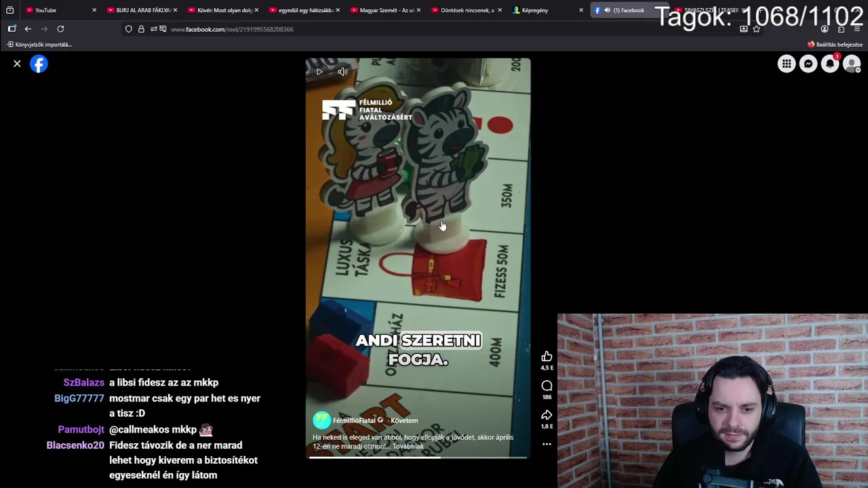The image size is (868, 488).
Task: Close the Magyar Szemét tab
Action: [x=418, y=10]
